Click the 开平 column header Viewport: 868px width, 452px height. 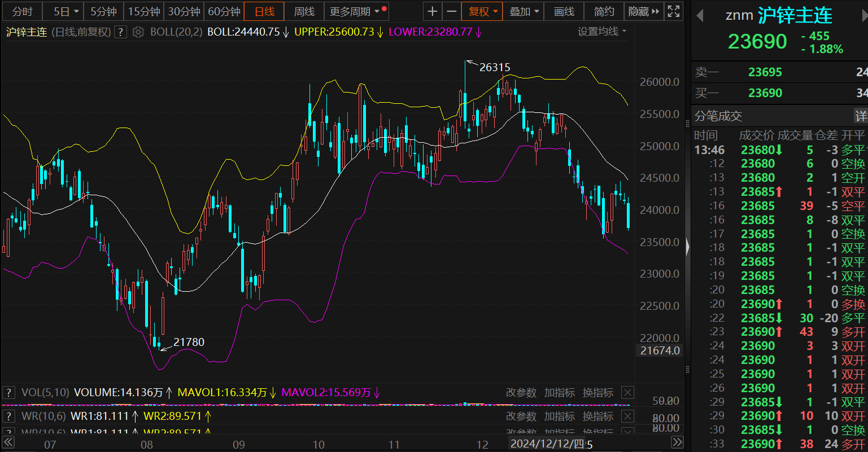coord(853,135)
